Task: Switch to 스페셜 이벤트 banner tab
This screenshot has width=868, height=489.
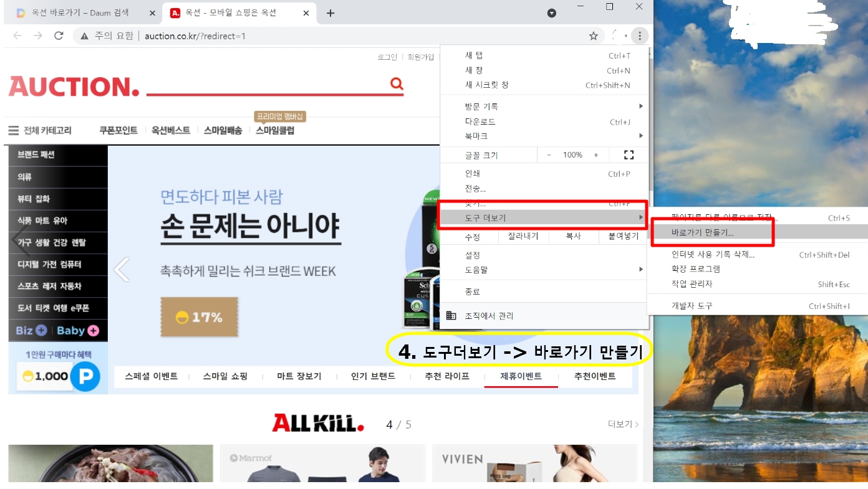Action: [151, 376]
